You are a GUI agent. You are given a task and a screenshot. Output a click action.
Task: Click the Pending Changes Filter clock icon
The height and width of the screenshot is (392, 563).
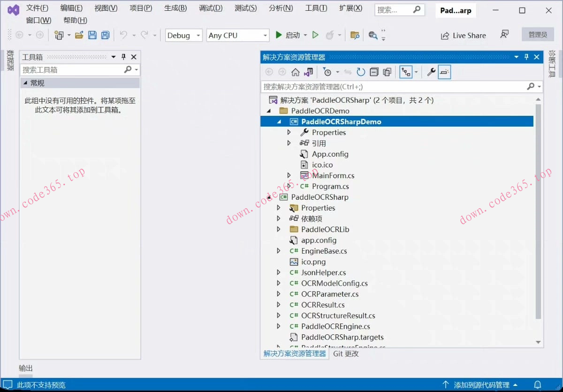(327, 72)
